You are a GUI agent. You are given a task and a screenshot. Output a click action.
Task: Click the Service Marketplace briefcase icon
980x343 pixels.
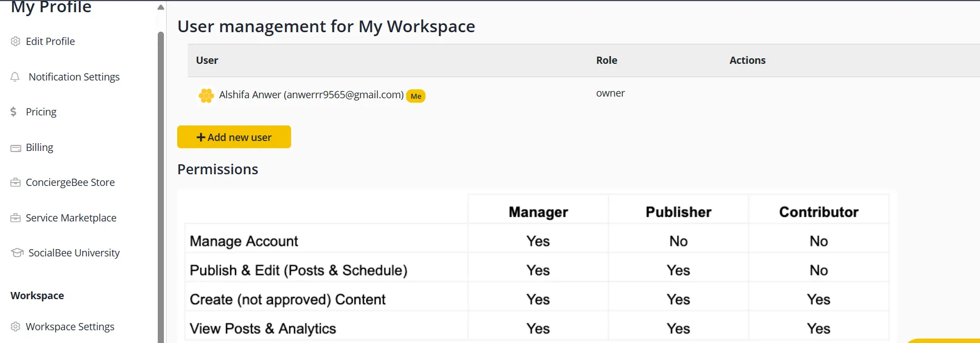16,218
